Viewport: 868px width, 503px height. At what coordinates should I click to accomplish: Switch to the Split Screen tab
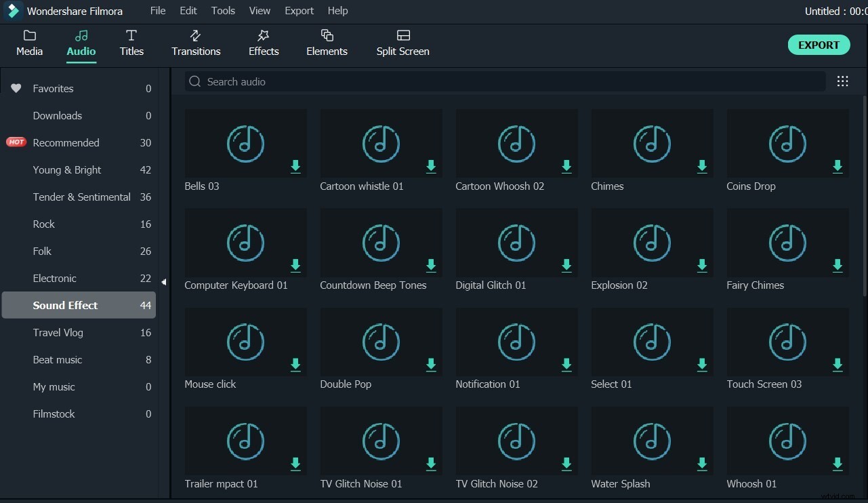[x=402, y=43]
